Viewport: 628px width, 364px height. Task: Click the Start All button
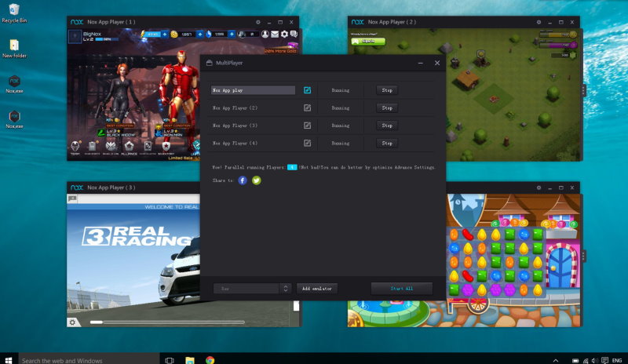click(x=402, y=289)
